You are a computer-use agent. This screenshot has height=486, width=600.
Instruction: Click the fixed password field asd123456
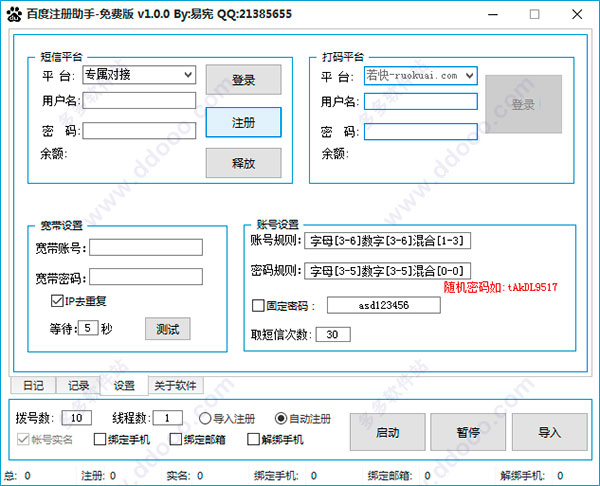point(383,305)
